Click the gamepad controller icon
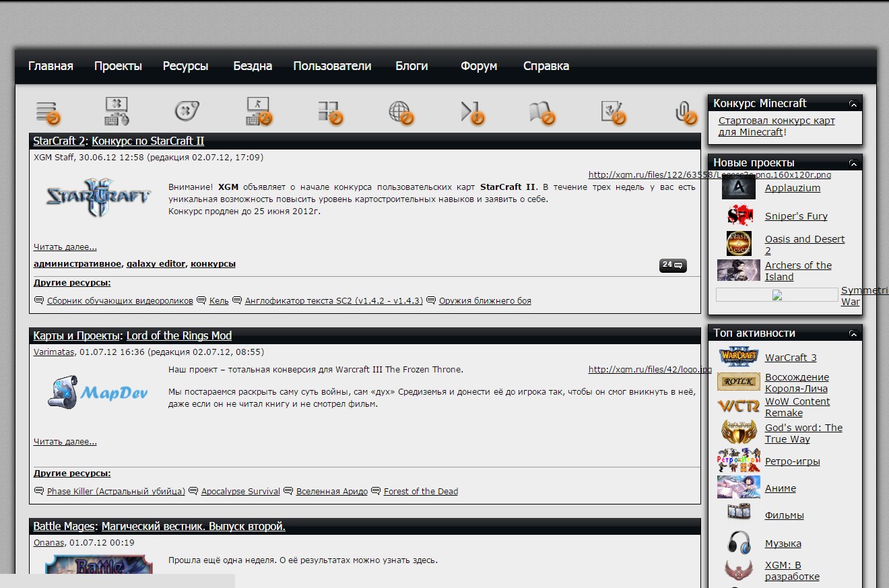The width and height of the screenshot is (889, 588). (x=187, y=112)
